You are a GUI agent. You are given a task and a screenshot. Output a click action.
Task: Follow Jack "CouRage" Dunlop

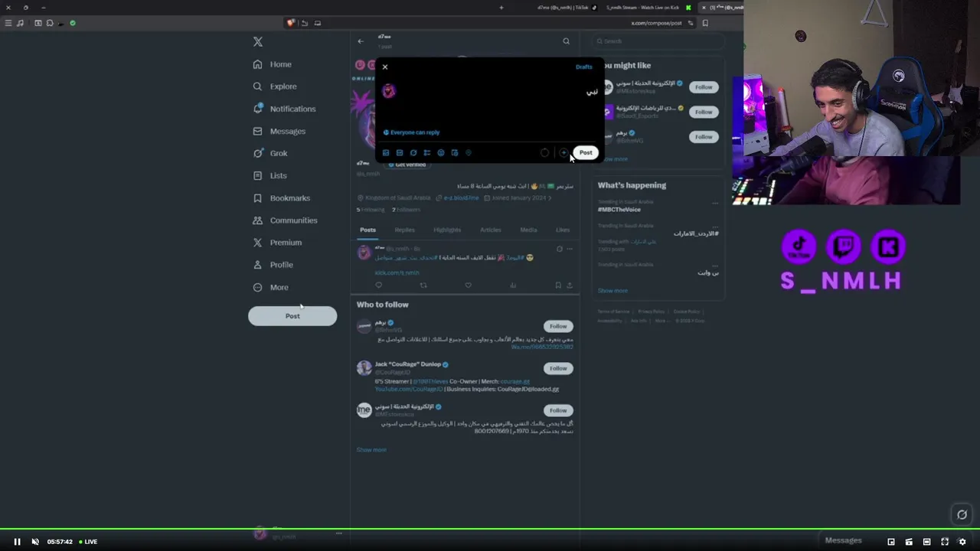(558, 368)
